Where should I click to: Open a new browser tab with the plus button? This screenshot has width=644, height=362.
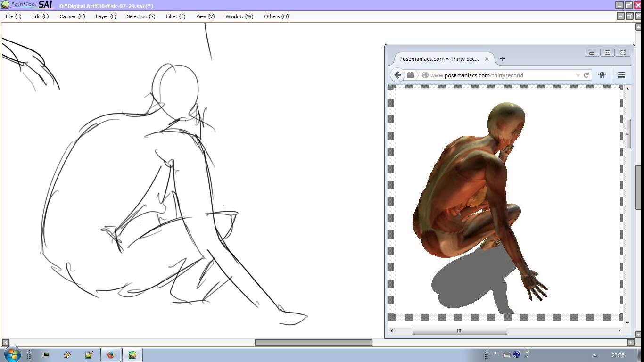tap(502, 58)
